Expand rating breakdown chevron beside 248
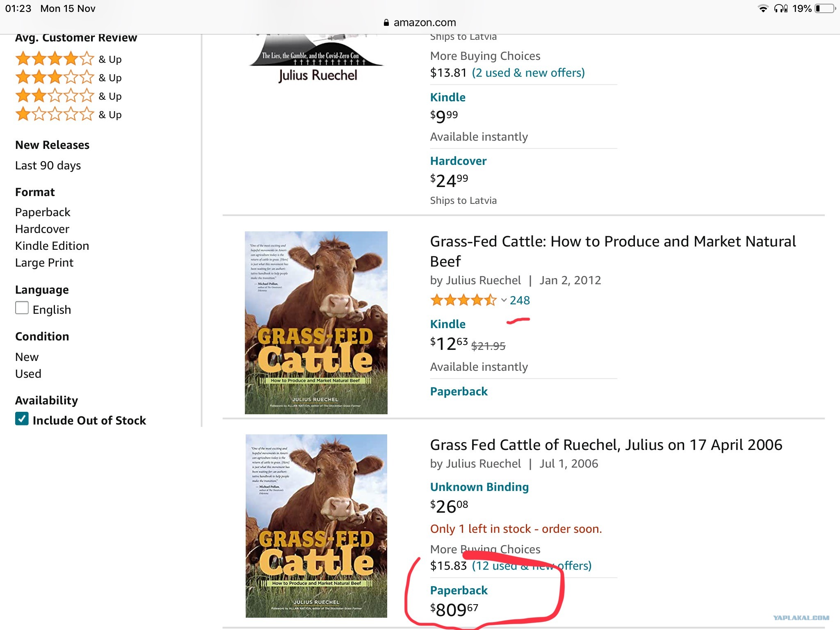840x630 pixels. (x=504, y=300)
